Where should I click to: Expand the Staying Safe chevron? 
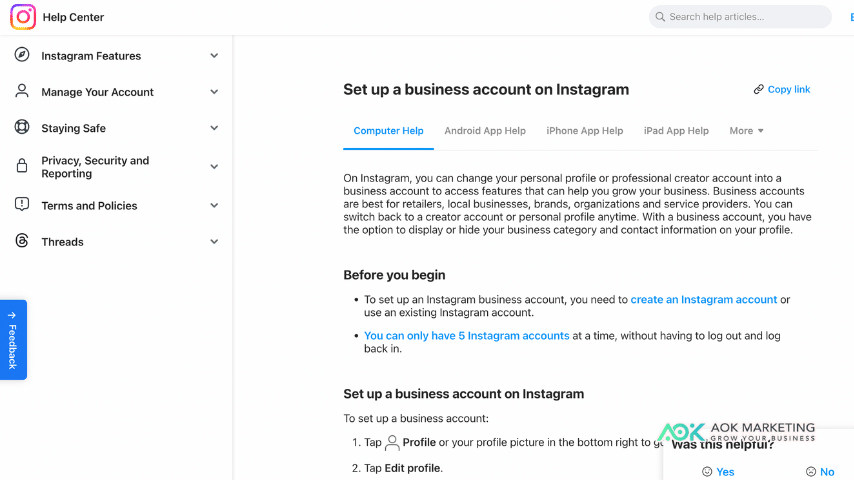[x=214, y=128]
